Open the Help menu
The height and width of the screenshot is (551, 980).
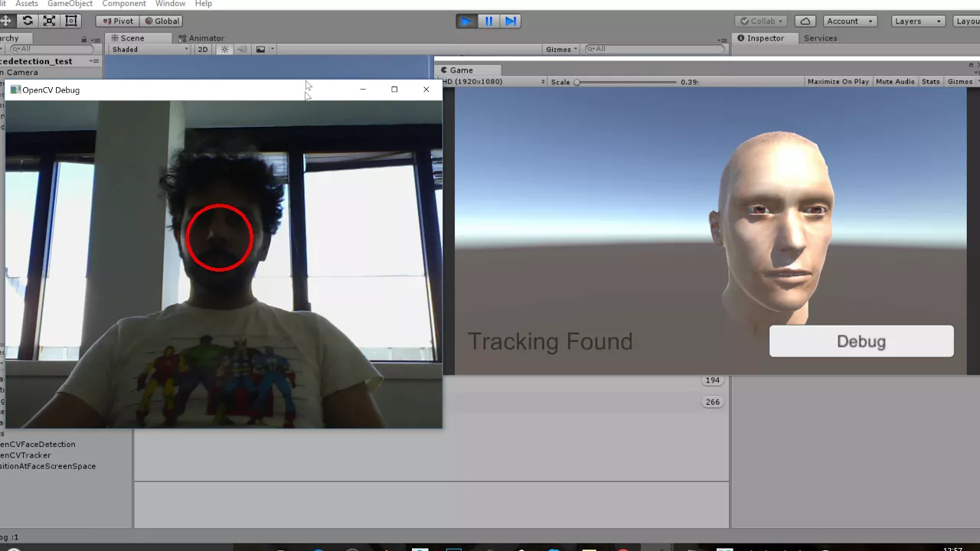203,4
